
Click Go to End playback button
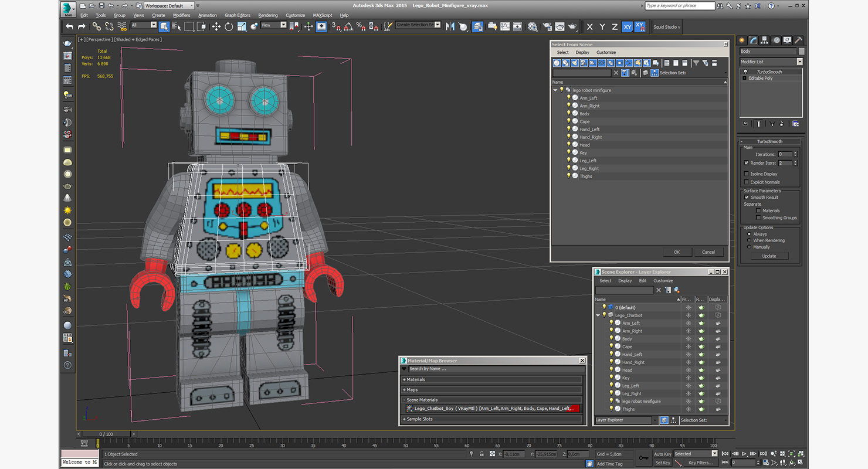coord(762,454)
